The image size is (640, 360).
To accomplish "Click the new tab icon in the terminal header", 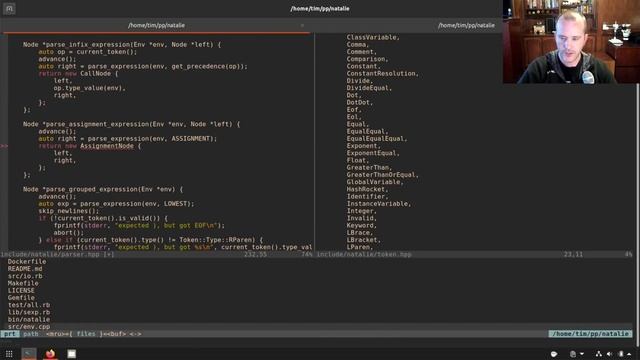I will (x=9, y=9).
